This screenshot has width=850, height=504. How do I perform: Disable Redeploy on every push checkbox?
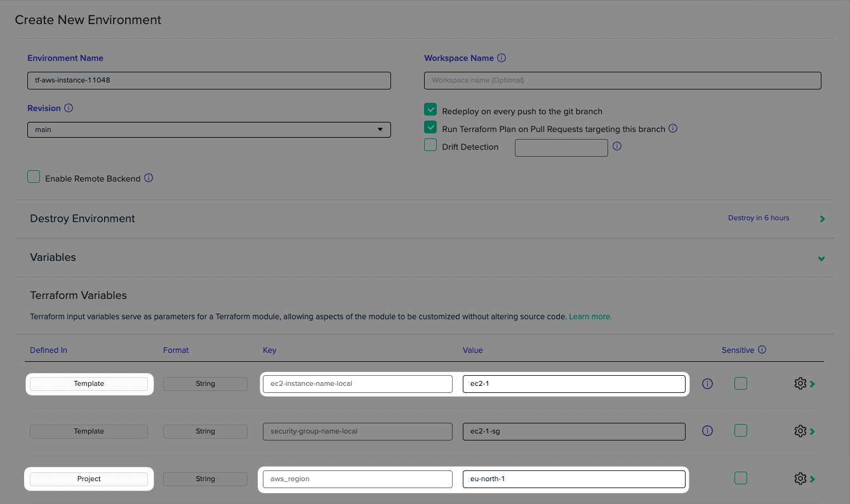430,110
